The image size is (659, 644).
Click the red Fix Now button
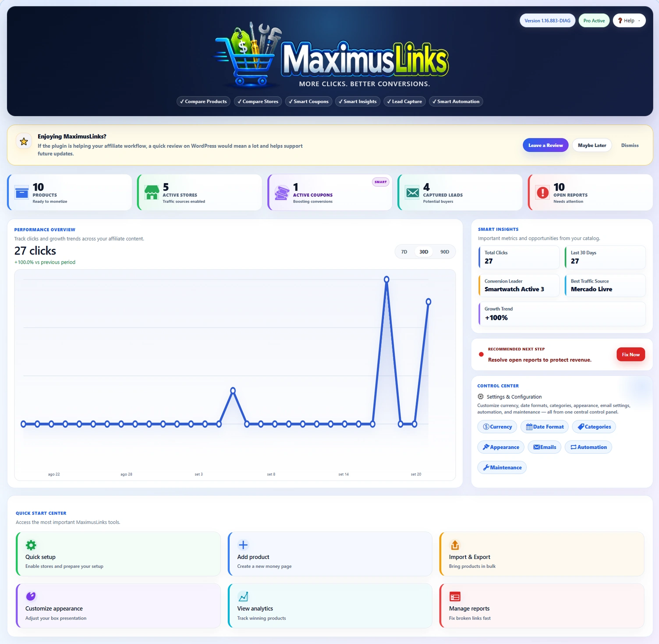point(631,354)
